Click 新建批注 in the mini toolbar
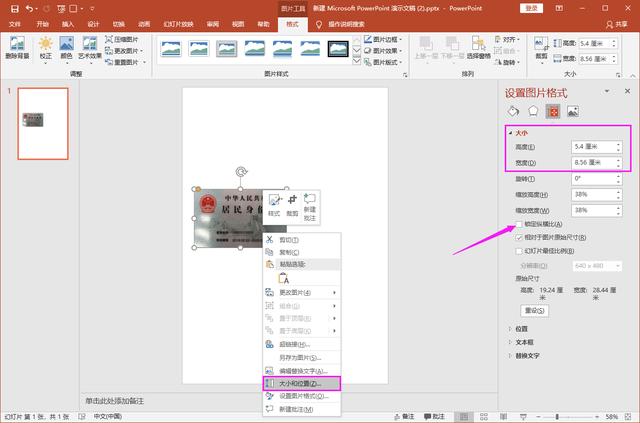This screenshot has height=423, width=640. (x=310, y=205)
